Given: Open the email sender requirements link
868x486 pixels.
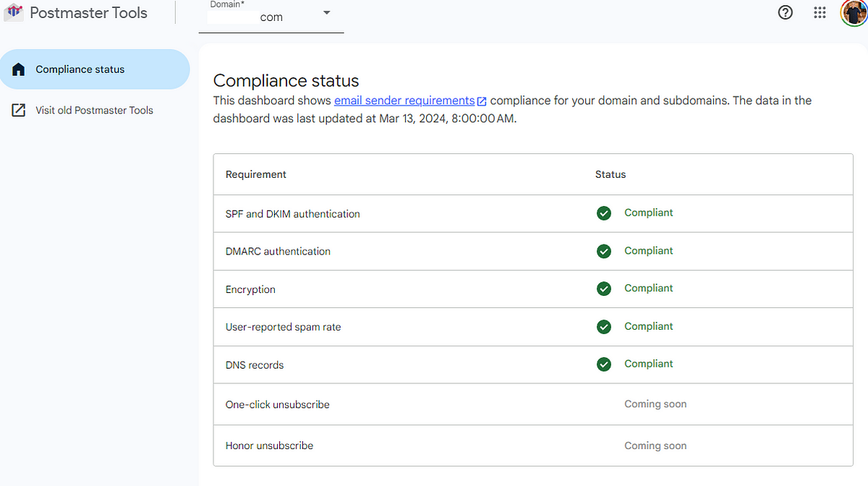Looking at the screenshot, I should pos(404,101).
